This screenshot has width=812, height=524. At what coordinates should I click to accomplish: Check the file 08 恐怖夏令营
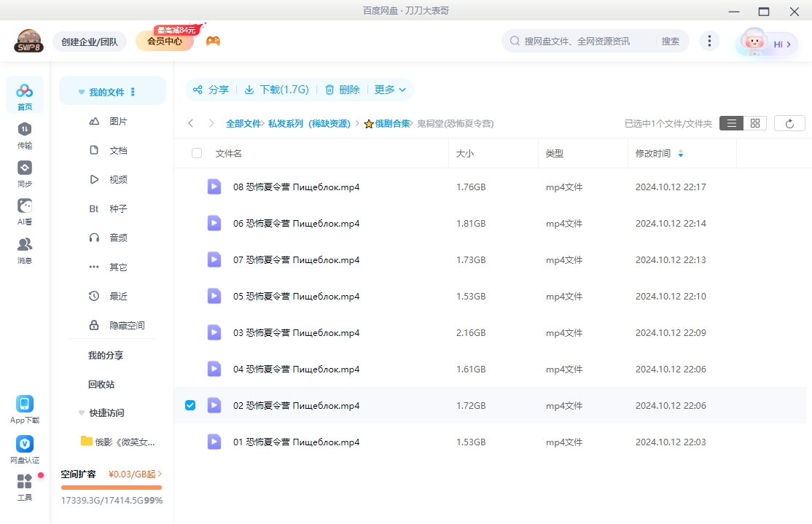pyautogui.click(x=190, y=187)
